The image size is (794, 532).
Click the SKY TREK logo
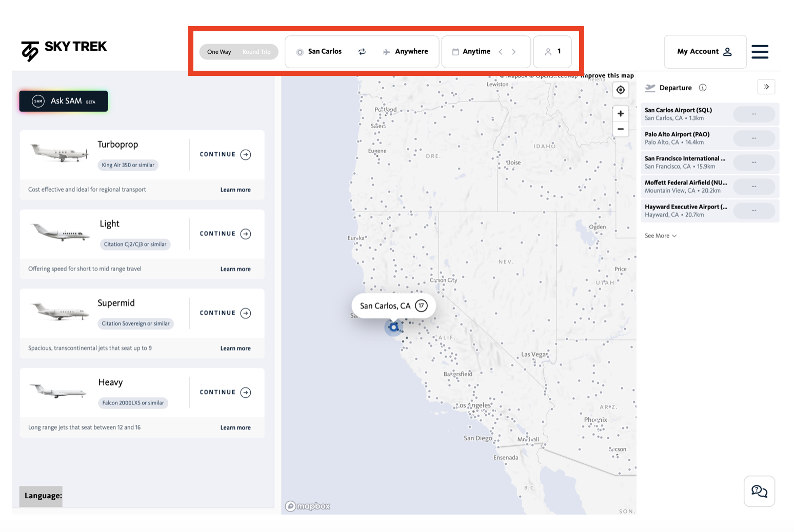pyautogui.click(x=64, y=50)
